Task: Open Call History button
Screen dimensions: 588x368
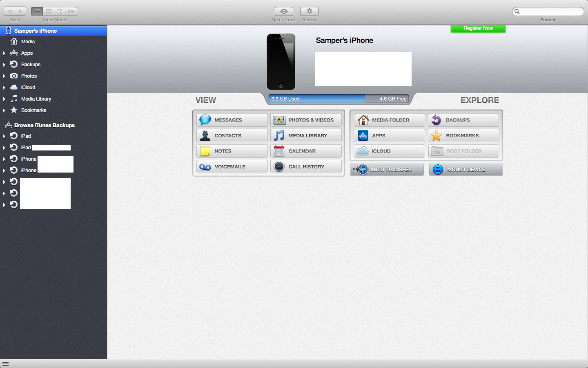Action: tap(306, 166)
